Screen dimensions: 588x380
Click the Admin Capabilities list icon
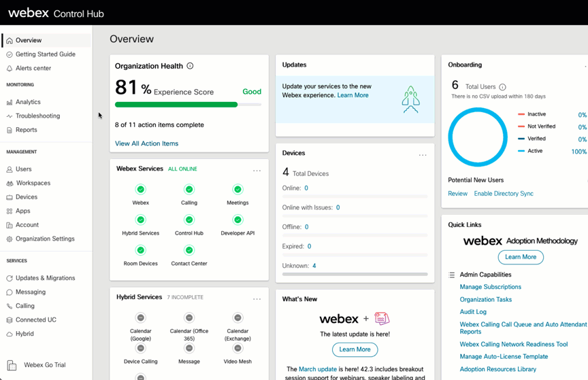pyautogui.click(x=451, y=275)
